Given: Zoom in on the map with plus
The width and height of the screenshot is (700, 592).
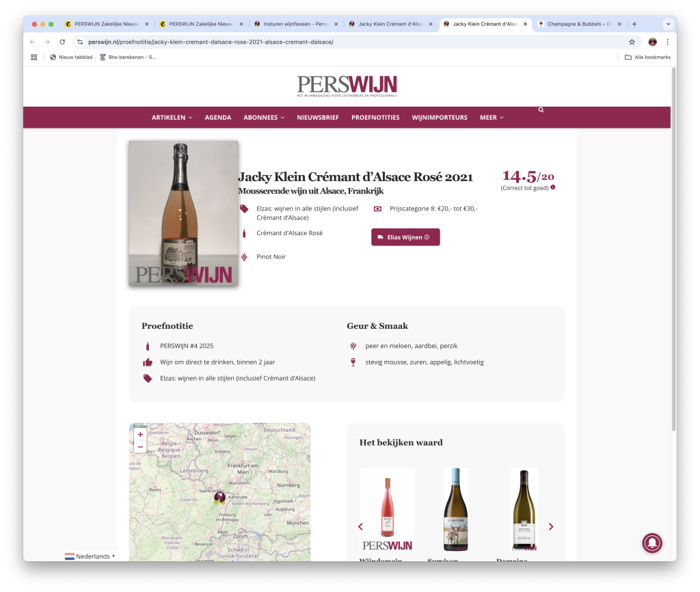Looking at the screenshot, I should (140, 434).
